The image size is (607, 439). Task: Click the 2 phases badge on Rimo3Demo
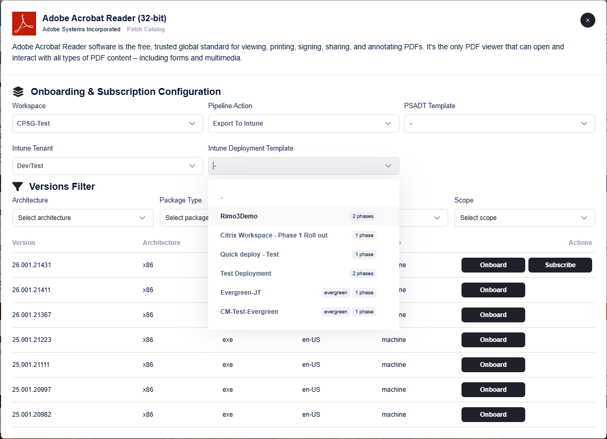363,216
